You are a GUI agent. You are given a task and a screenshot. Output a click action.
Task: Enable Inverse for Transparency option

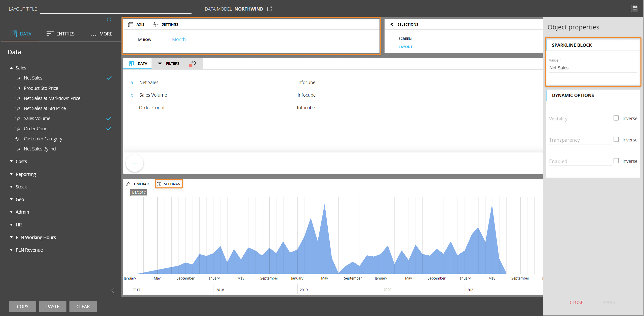(616, 139)
